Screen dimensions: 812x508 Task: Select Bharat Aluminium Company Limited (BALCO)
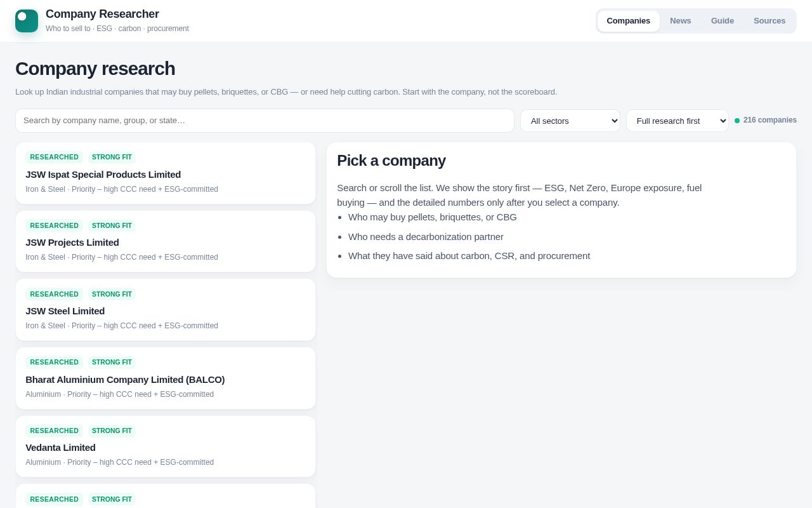(166, 378)
